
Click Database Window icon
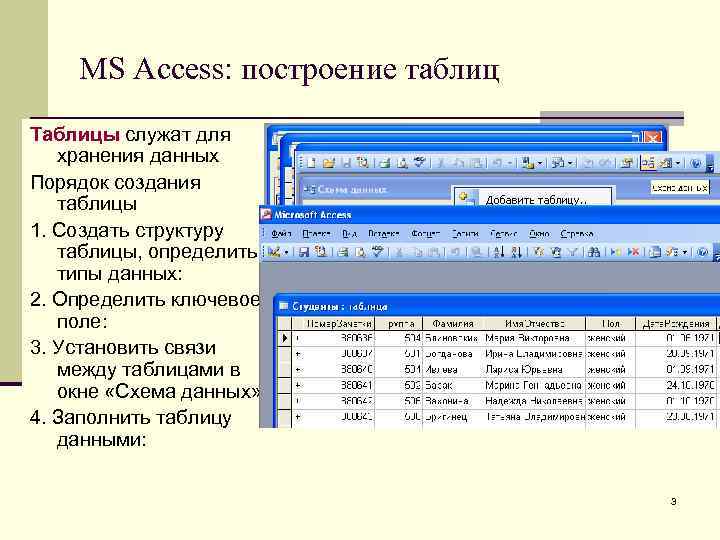(x=656, y=252)
